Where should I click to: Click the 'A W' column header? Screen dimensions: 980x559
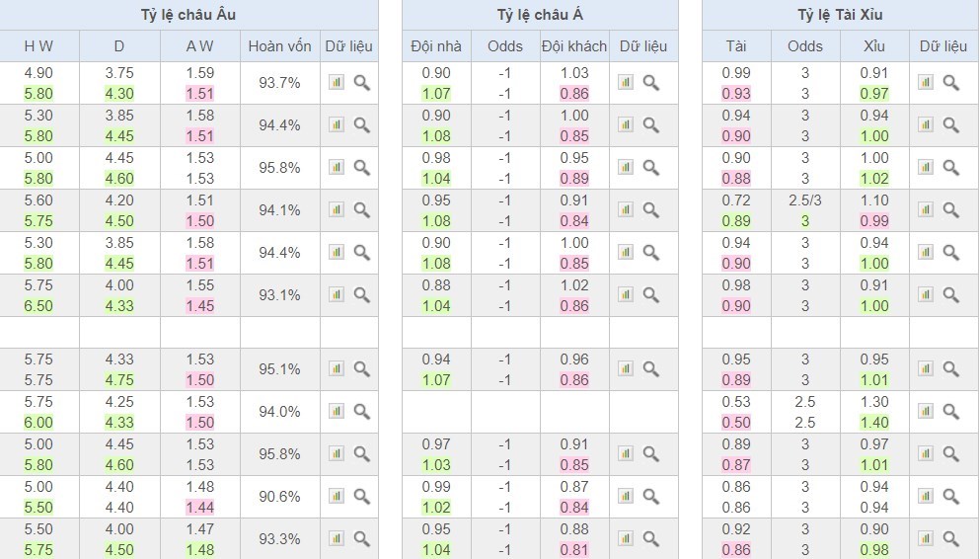pyautogui.click(x=200, y=46)
